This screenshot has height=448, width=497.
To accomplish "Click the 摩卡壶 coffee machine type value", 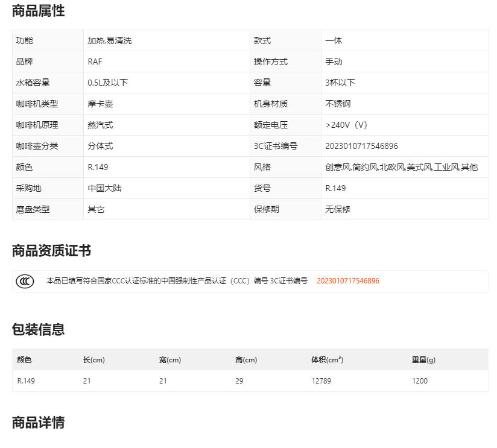I will pyautogui.click(x=100, y=104).
